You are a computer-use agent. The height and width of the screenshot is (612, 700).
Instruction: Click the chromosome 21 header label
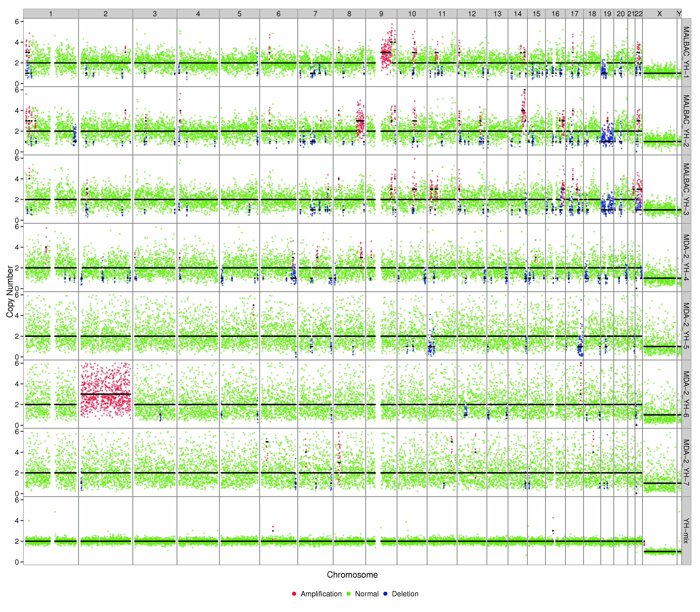coord(631,14)
